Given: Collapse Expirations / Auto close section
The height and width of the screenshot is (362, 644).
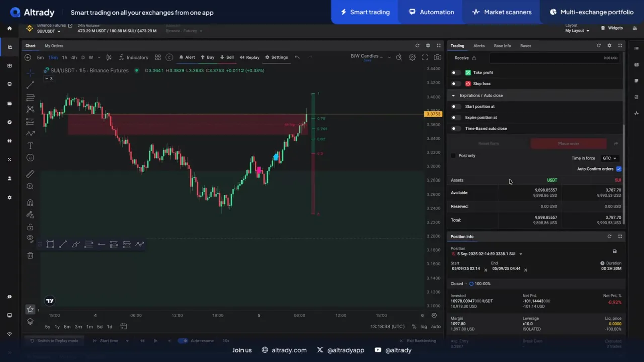Looking at the screenshot, I should click(453, 96).
